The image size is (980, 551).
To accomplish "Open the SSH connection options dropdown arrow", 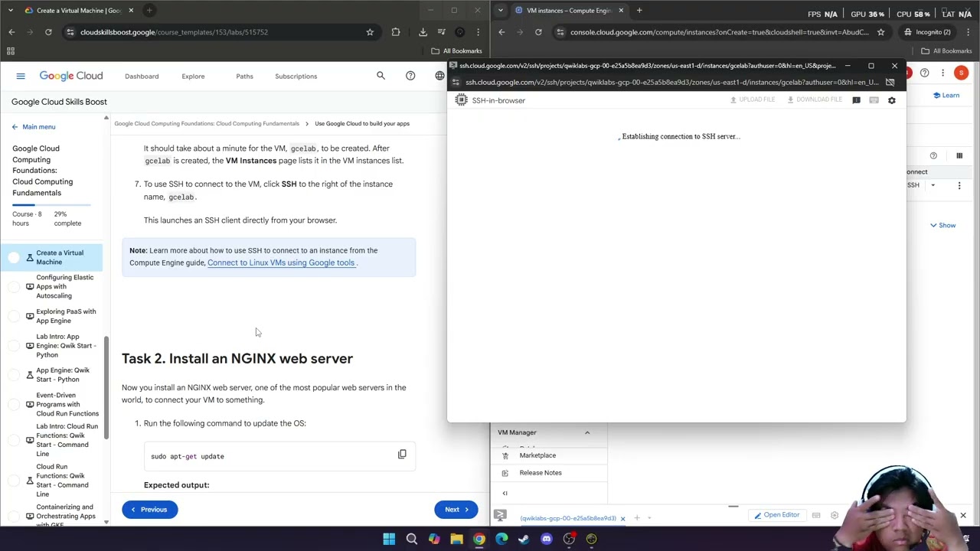I will point(933,185).
